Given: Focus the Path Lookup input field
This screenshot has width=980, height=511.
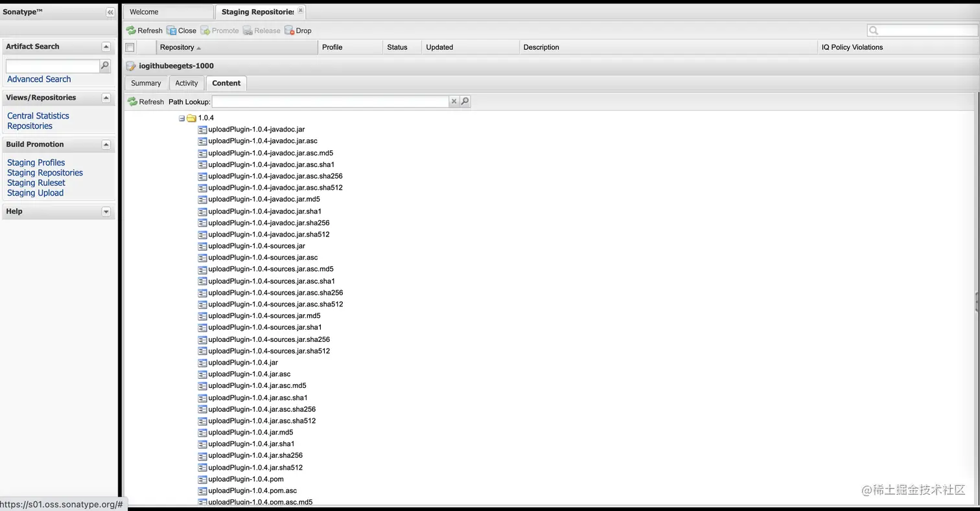Looking at the screenshot, I should point(331,102).
